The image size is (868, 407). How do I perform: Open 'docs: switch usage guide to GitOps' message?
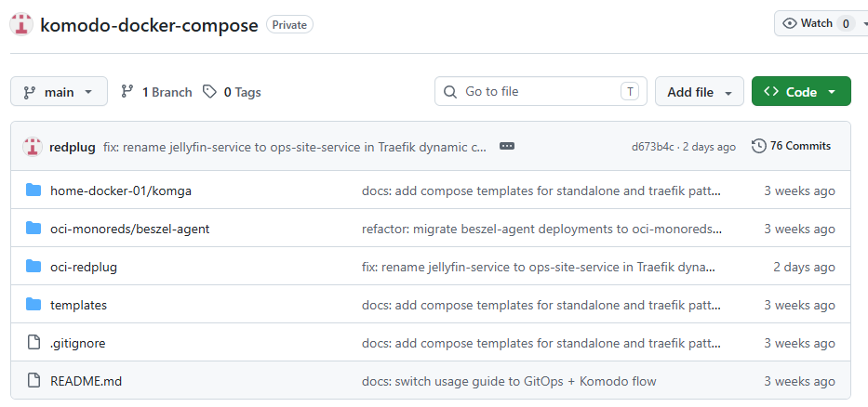pyautogui.click(x=509, y=381)
